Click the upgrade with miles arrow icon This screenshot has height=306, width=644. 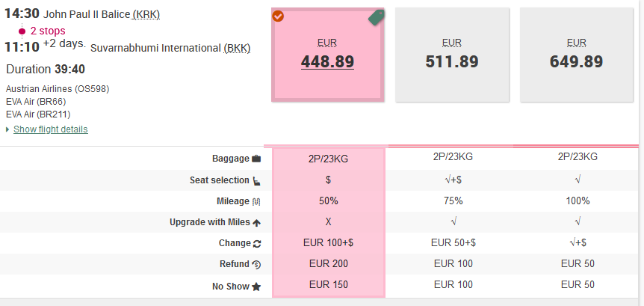(x=256, y=222)
